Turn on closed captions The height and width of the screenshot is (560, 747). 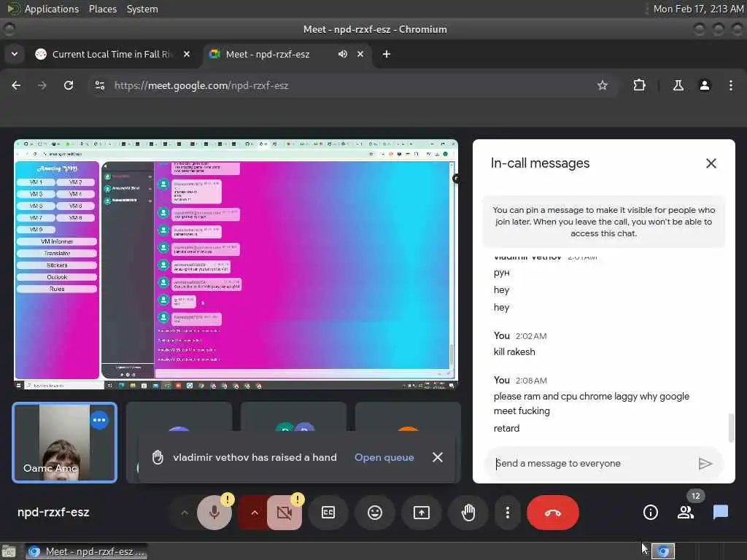(x=328, y=513)
